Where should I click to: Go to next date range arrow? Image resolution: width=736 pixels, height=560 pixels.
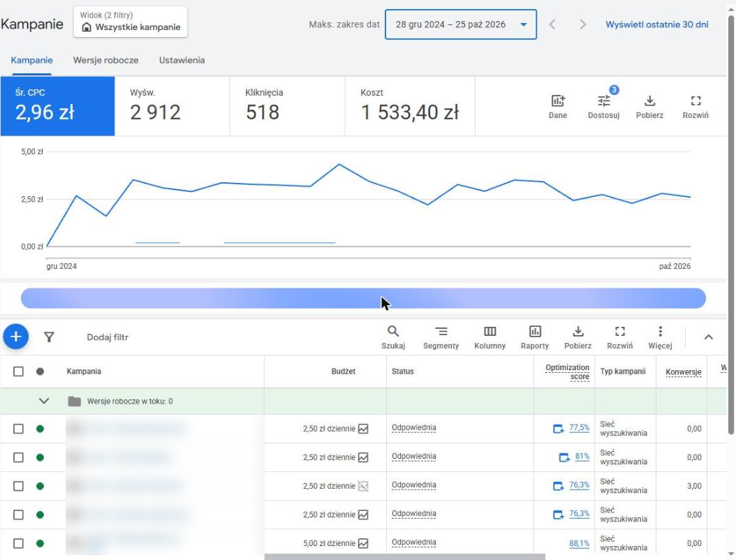click(x=582, y=24)
